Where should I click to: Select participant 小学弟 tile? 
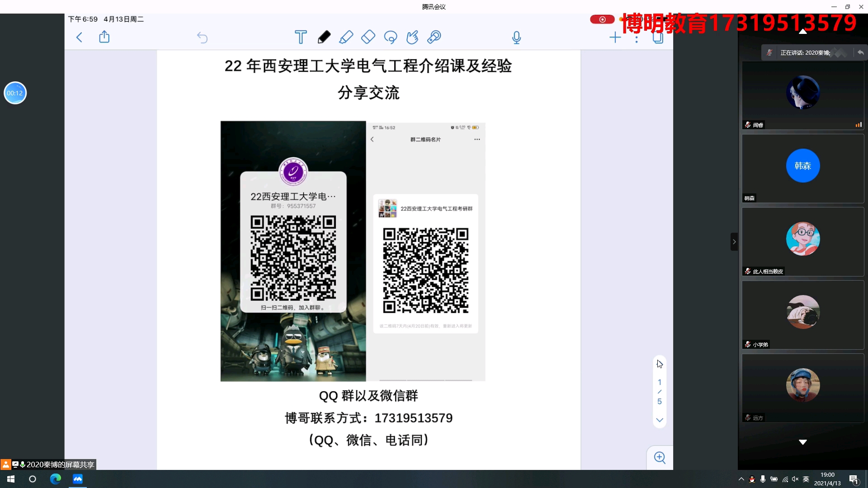pyautogui.click(x=803, y=315)
